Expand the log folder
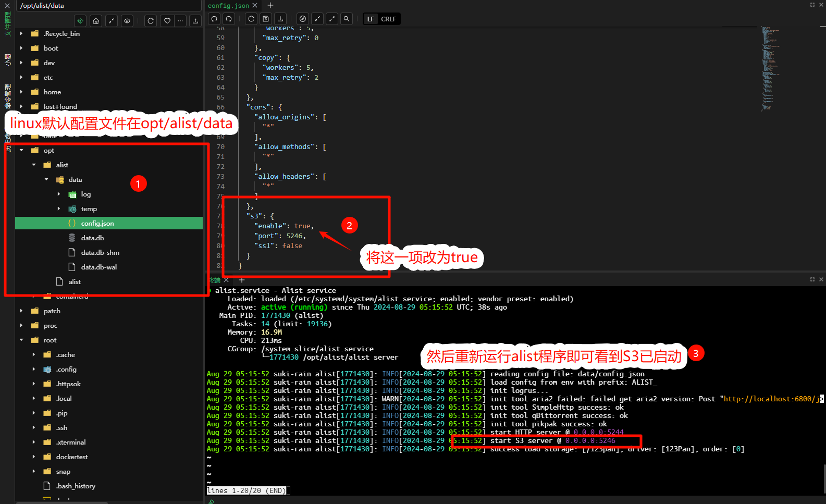This screenshot has width=826, height=504. click(59, 194)
